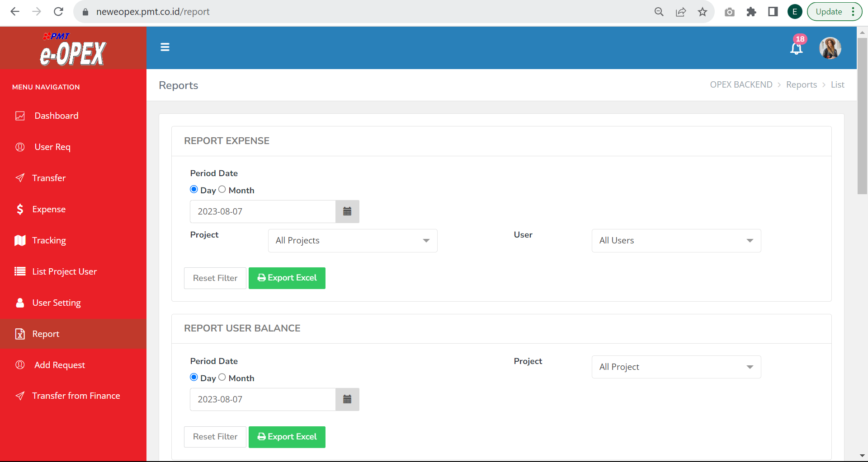Click the Transfer from Finance plane icon
868x462 pixels.
[20, 396]
